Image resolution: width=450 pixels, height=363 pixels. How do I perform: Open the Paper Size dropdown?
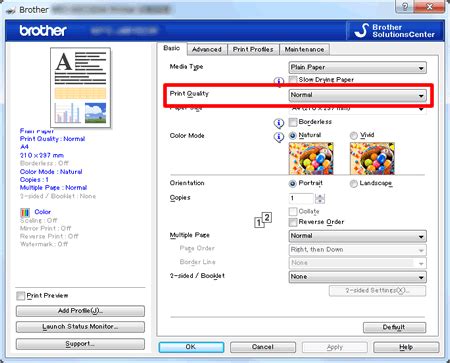coord(357,109)
